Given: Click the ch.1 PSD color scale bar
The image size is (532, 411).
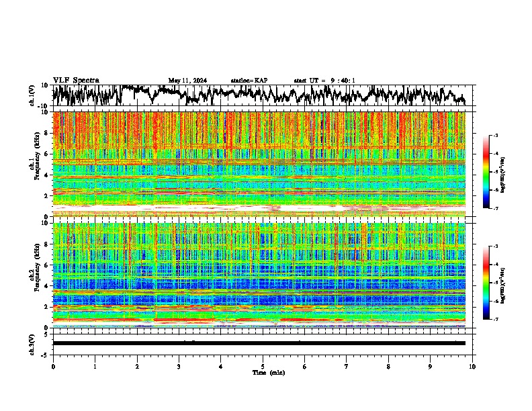Looking at the screenshot, I should coord(486,172).
